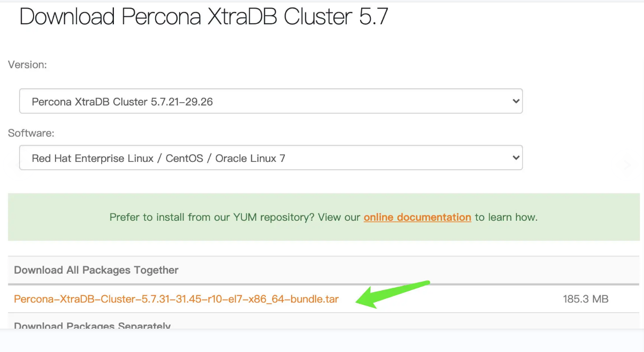This screenshot has height=352, width=644.
Task: Click the faint right chevron at page edge
Action: pyautogui.click(x=627, y=165)
